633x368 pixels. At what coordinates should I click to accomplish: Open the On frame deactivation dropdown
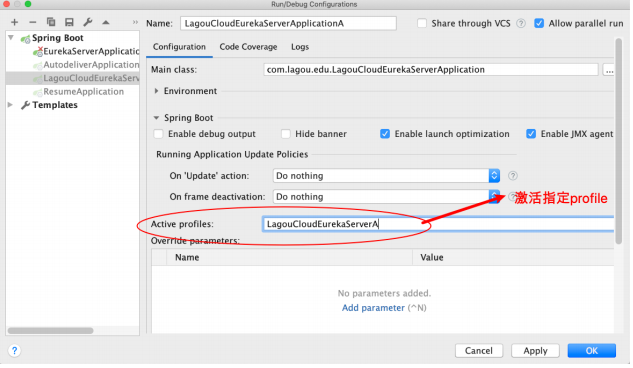pyautogui.click(x=386, y=197)
